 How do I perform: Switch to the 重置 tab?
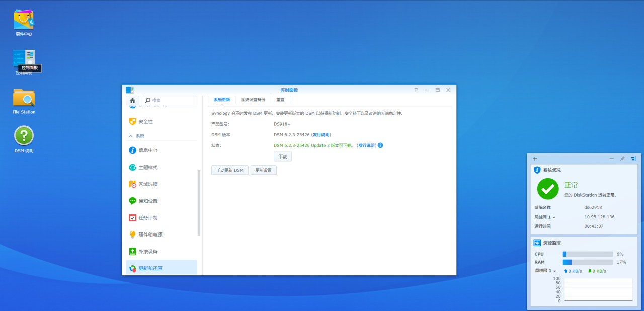[280, 100]
